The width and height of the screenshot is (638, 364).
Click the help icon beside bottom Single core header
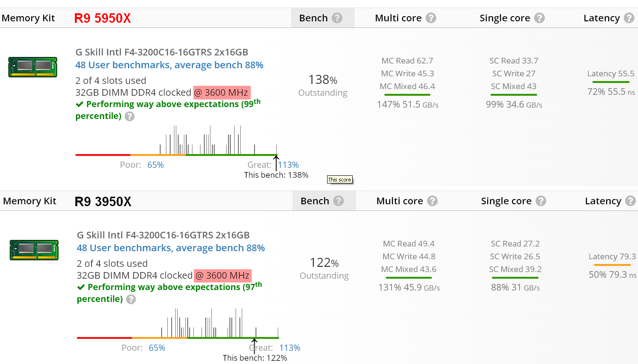click(541, 201)
